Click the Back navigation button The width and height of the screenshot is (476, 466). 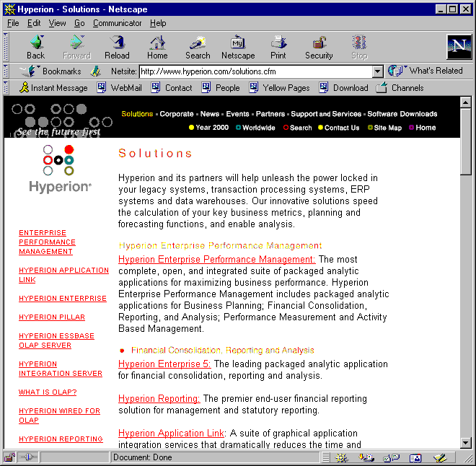pyautogui.click(x=35, y=47)
